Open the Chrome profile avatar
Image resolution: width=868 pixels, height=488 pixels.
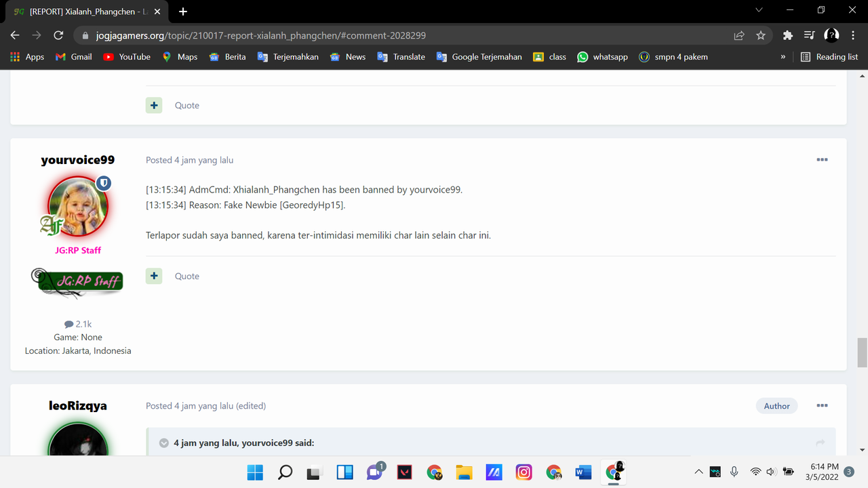pos(831,35)
